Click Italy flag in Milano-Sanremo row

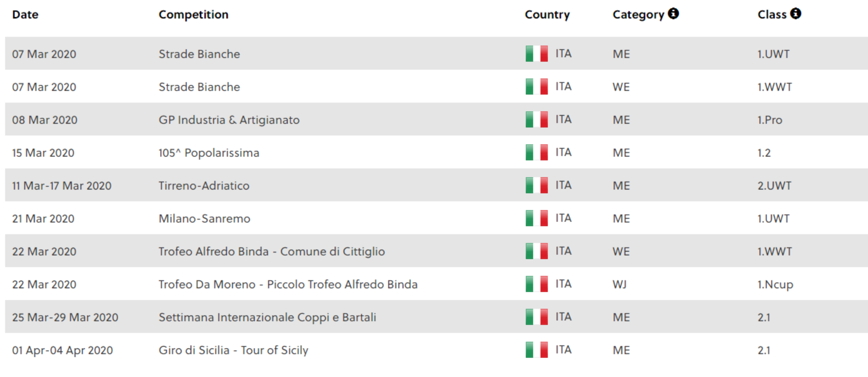(537, 218)
